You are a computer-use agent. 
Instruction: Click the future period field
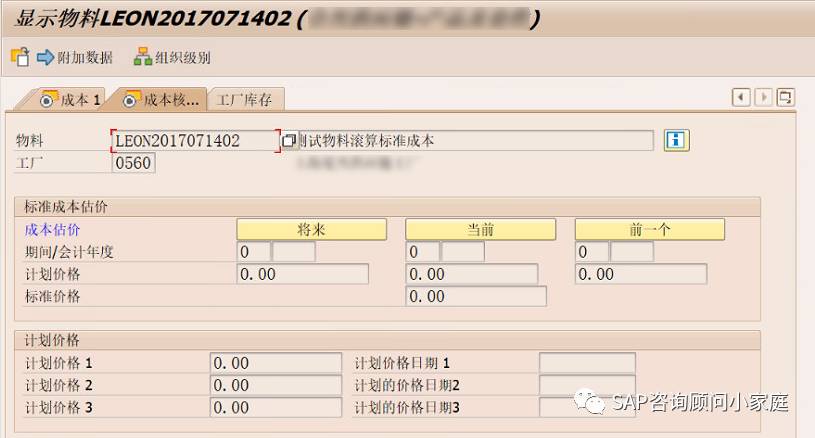point(254,252)
